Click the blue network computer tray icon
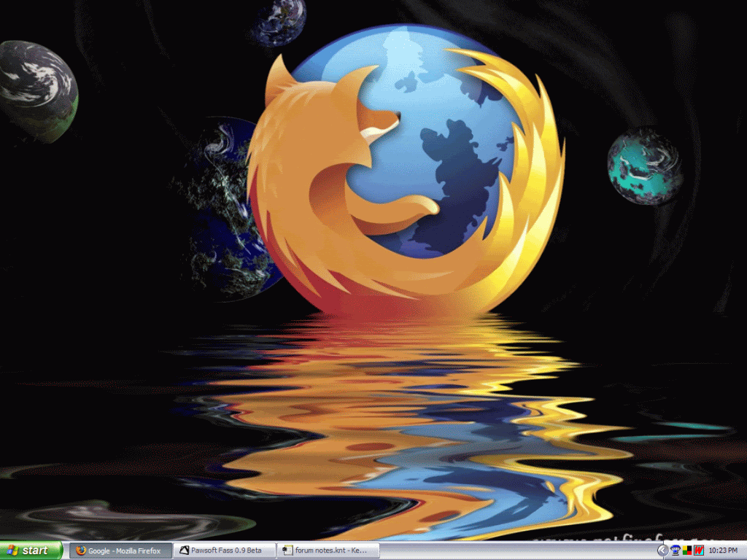Screen dimensions: 747x560 click(x=675, y=551)
